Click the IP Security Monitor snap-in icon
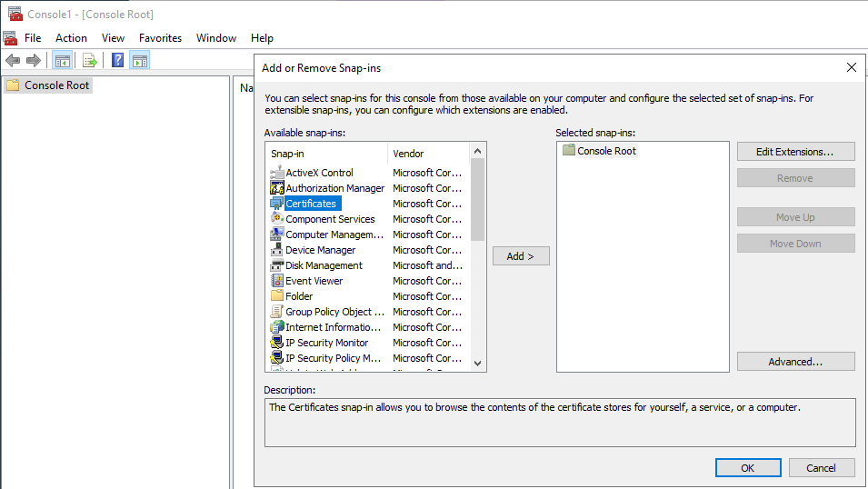The image size is (868, 489). [x=277, y=343]
